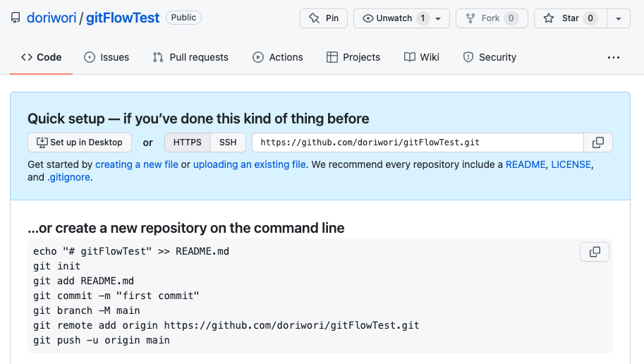Open the gitFlowTest repository link
Viewport: 644px width, 364px height.
point(123,18)
